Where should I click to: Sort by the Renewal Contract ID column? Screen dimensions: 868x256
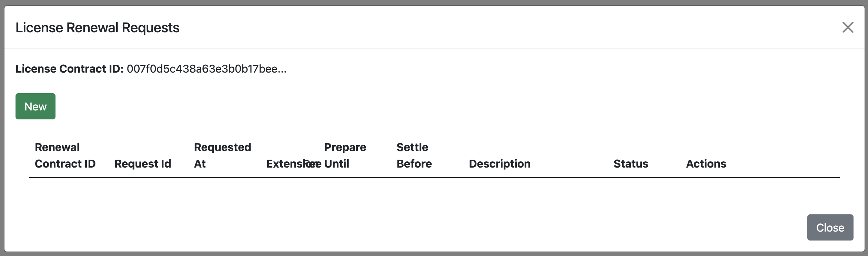click(65, 156)
